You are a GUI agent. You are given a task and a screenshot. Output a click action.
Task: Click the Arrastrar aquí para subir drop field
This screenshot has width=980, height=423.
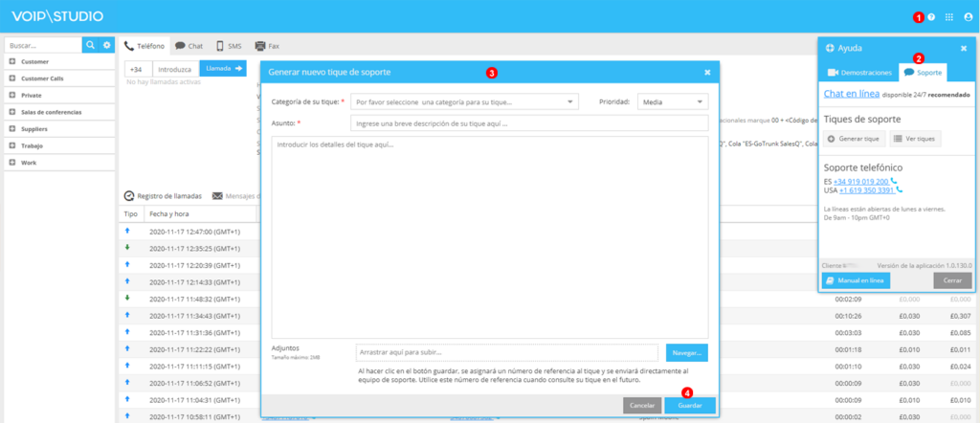tap(507, 352)
